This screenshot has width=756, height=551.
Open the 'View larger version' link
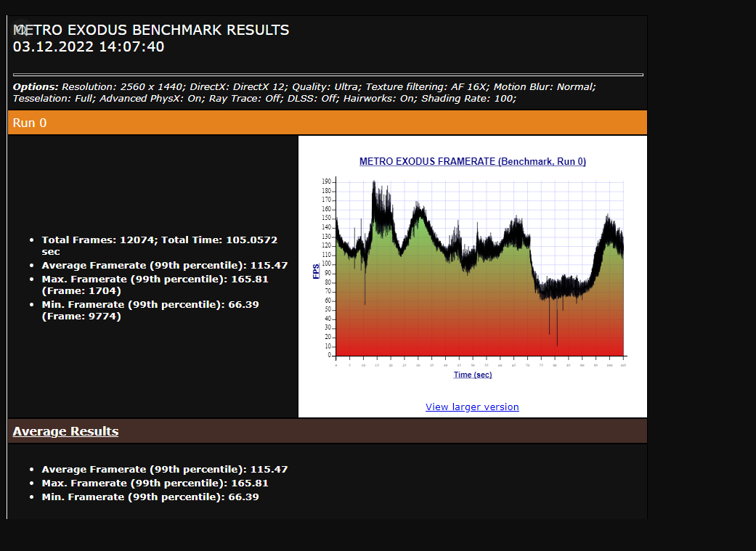click(472, 407)
